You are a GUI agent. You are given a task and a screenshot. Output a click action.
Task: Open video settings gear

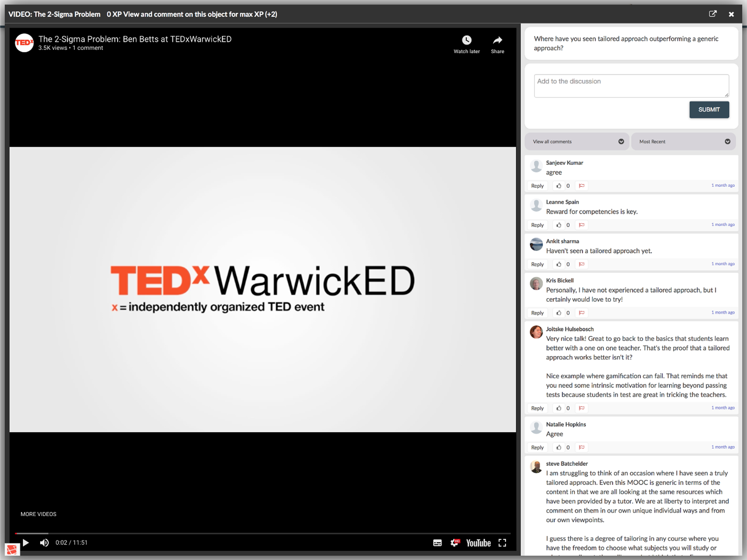455,543
